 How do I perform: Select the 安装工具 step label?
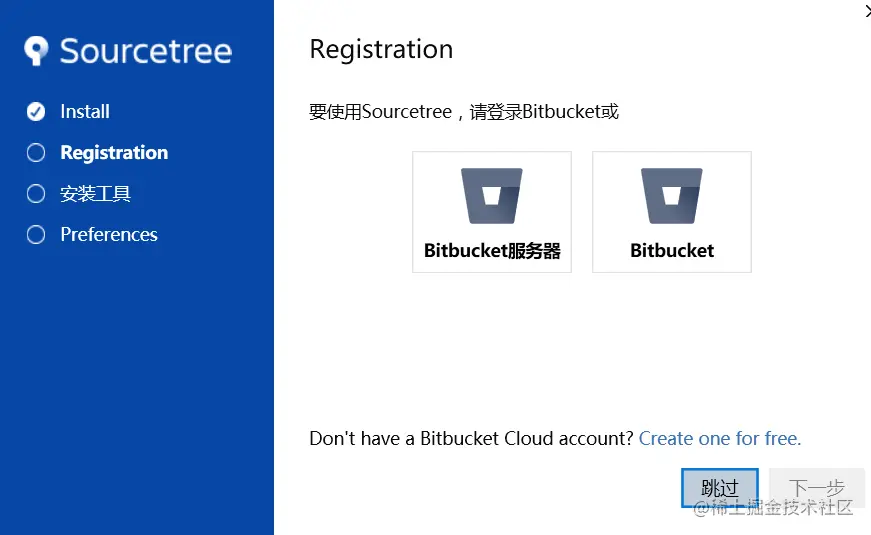[96, 193]
